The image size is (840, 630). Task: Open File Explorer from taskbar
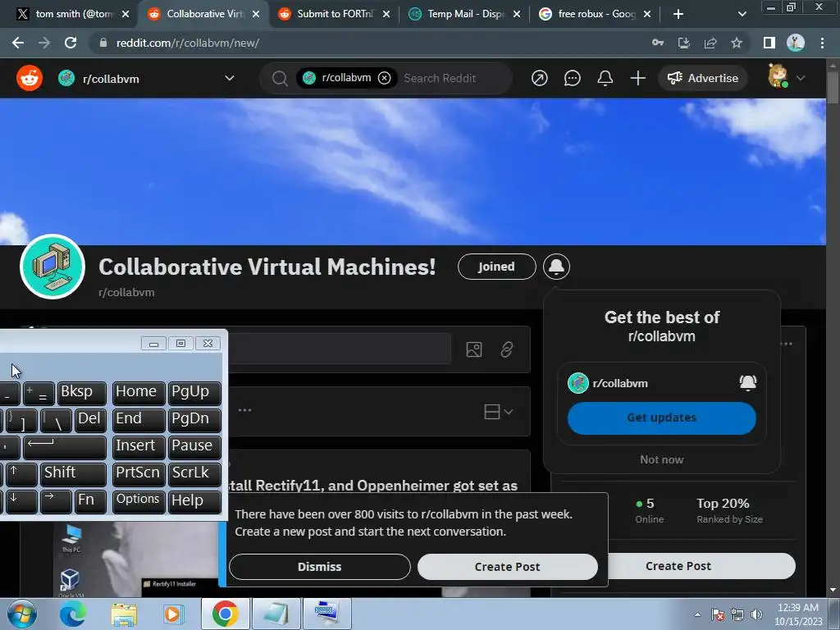(124, 614)
